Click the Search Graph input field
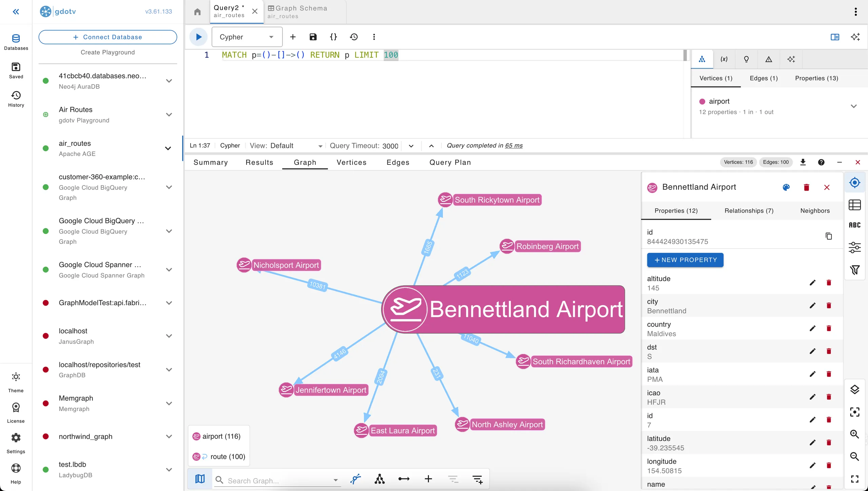This screenshot has height=491, width=868. point(278,480)
